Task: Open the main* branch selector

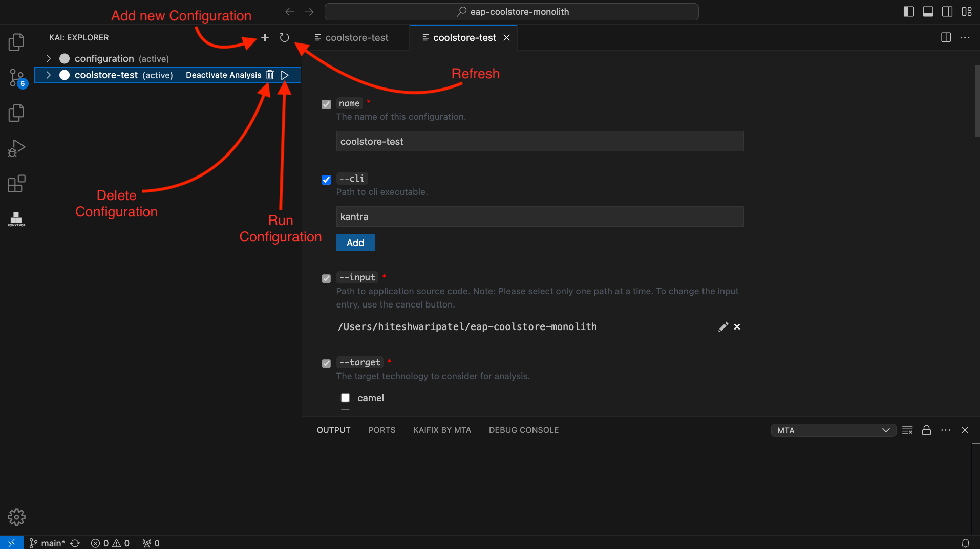Action: (47, 543)
